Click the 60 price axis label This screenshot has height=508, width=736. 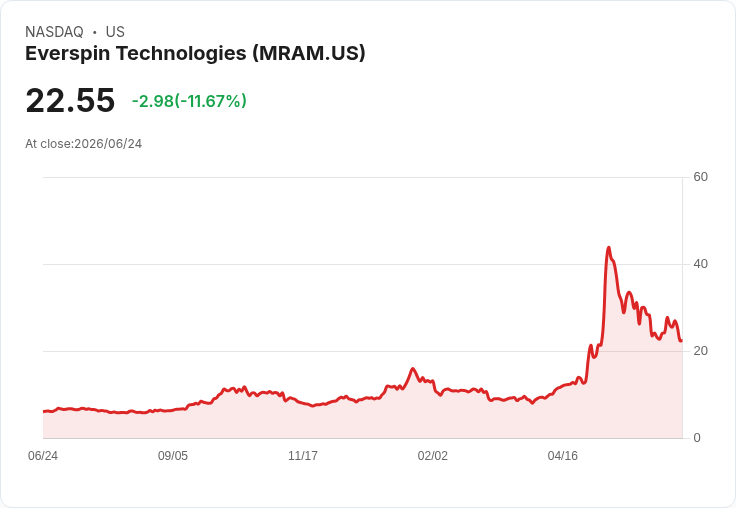pos(700,177)
